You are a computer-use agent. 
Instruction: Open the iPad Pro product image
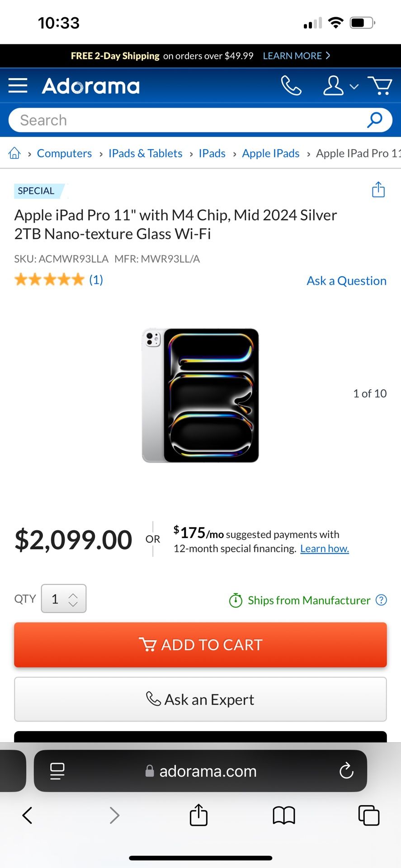pyautogui.click(x=200, y=395)
